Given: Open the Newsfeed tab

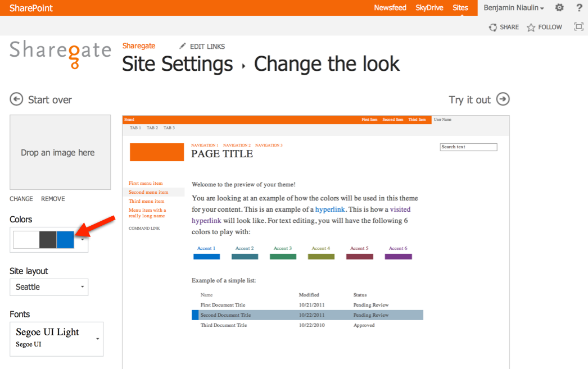Looking at the screenshot, I should tap(390, 8).
